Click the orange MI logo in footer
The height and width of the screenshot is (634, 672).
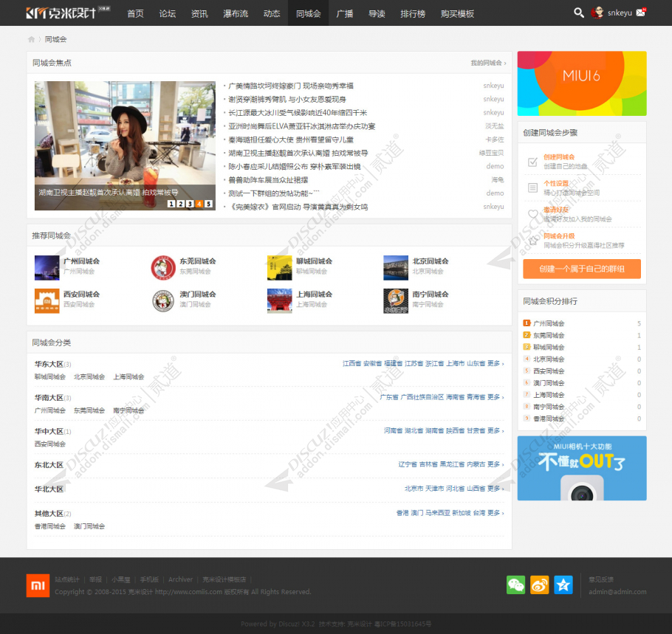point(38,585)
